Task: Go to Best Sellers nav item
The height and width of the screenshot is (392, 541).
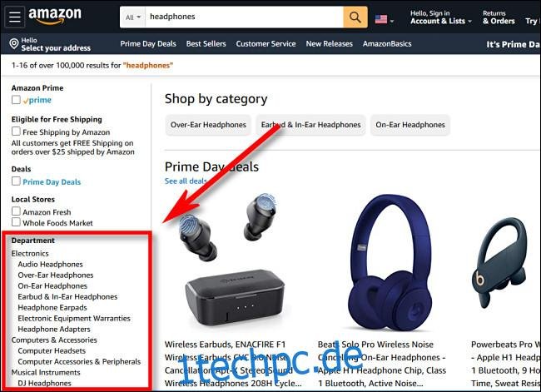Action: click(206, 44)
